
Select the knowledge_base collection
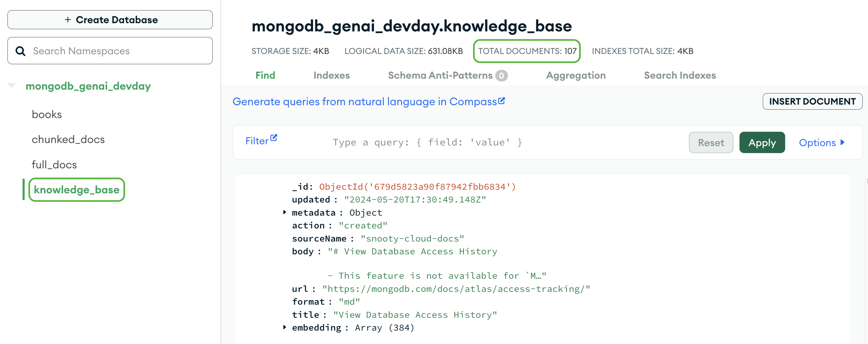point(76,190)
